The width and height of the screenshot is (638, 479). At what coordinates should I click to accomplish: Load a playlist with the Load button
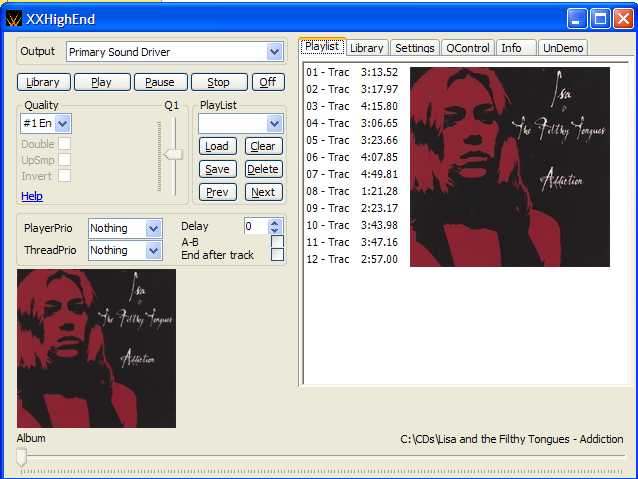point(218,146)
